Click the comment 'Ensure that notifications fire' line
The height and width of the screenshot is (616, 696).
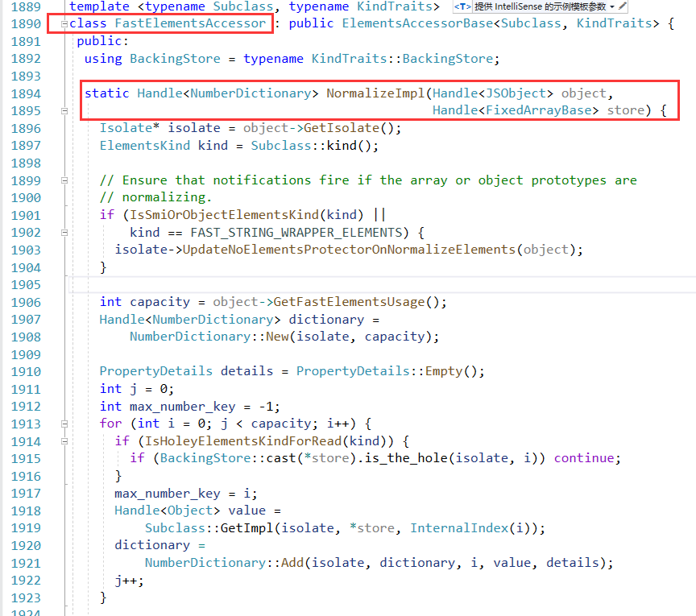click(x=368, y=180)
